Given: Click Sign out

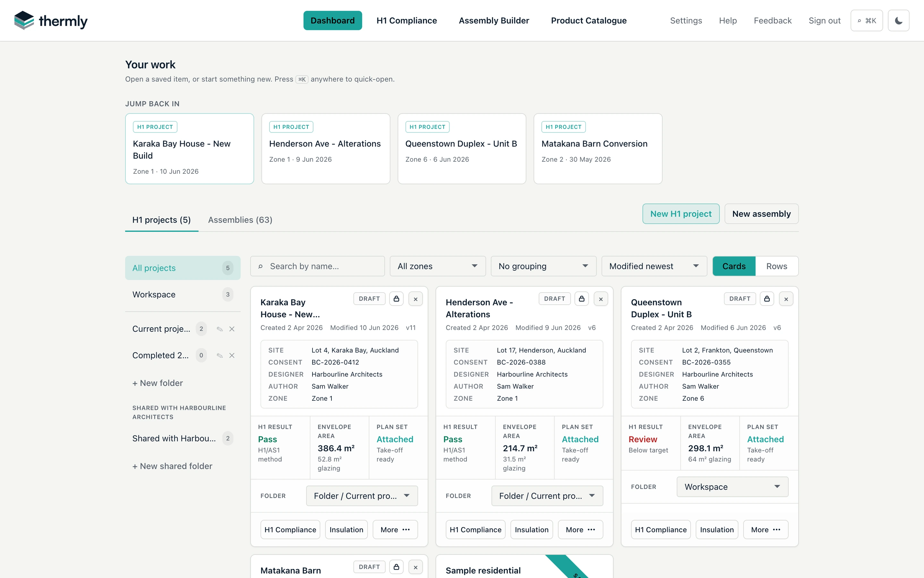Looking at the screenshot, I should click(x=824, y=21).
